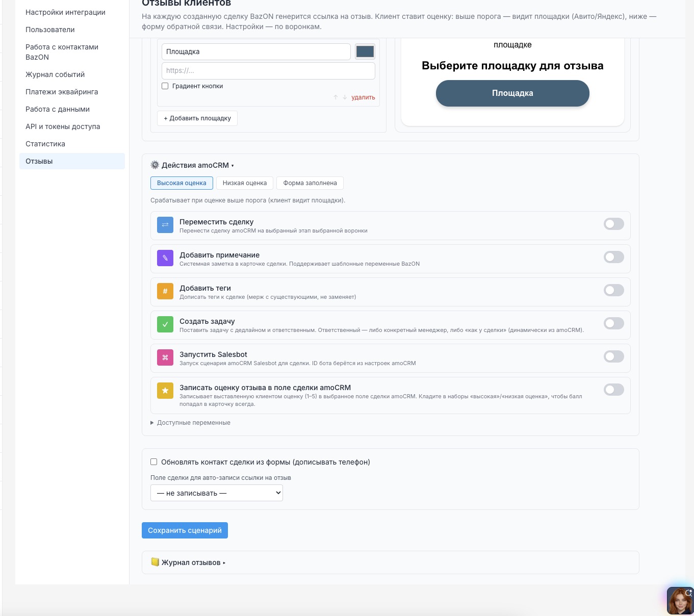Image resolution: width=694 pixels, height=616 pixels.
Task: Collapse the Действия amoCRM section
Action: [192, 165]
